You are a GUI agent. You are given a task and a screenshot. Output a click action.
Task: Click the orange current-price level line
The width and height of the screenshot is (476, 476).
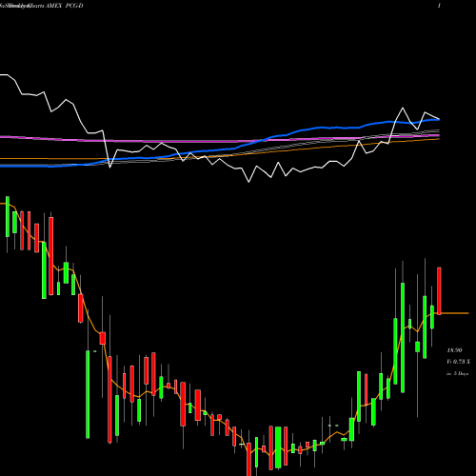pyautogui.click(x=455, y=313)
